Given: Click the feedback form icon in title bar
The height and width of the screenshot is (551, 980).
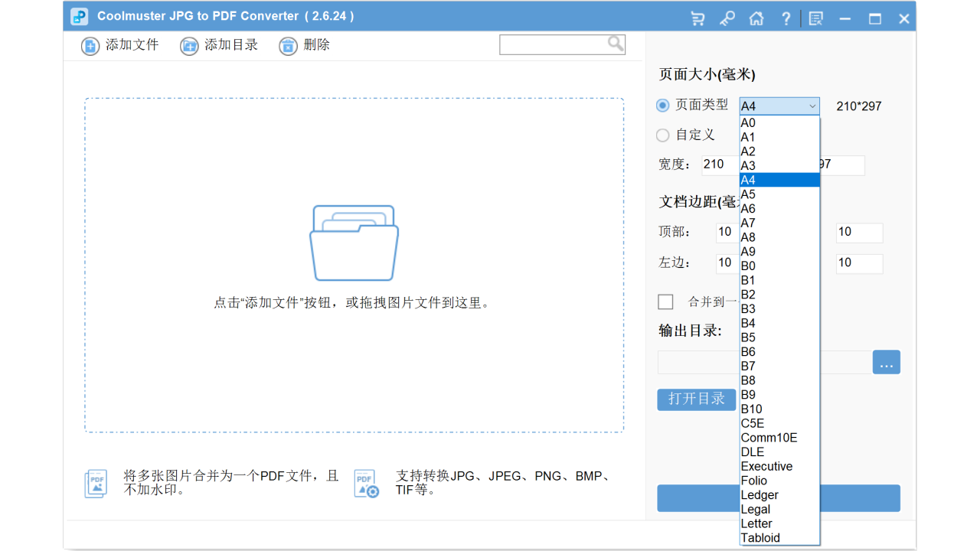Looking at the screenshot, I should [815, 18].
